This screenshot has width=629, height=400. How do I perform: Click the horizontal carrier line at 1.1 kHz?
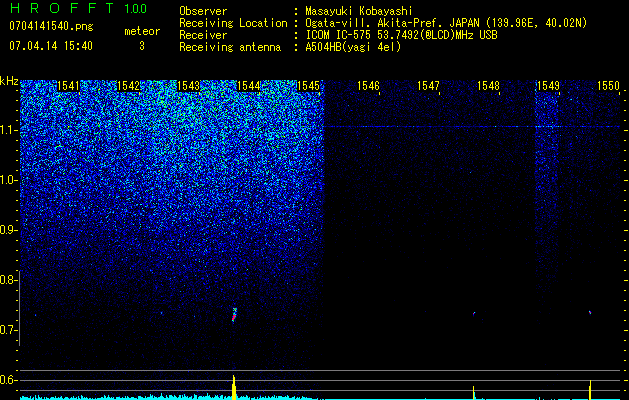[x=472, y=127]
